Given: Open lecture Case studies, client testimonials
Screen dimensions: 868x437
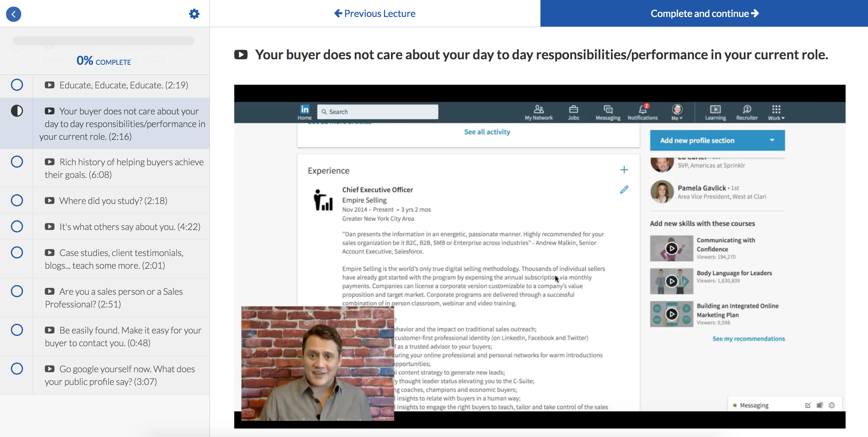Looking at the screenshot, I should pyautogui.click(x=115, y=259).
